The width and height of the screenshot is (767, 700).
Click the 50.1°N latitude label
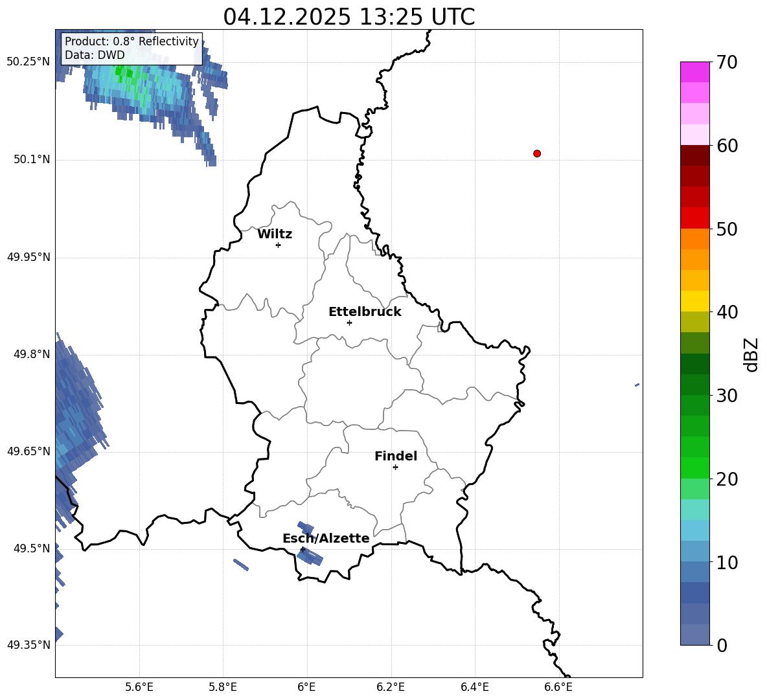coord(32,160)
